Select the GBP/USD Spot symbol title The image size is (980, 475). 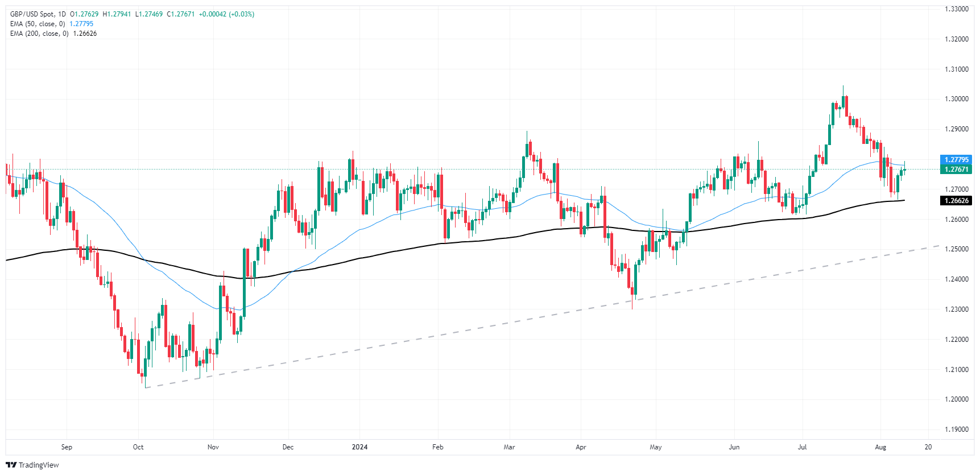[32, 14]
